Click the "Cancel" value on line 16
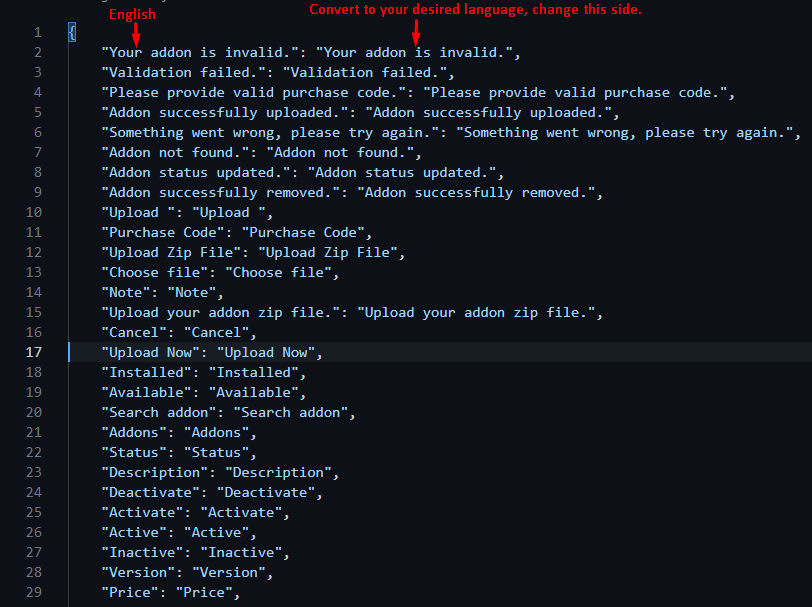 (x=220, y=332)
